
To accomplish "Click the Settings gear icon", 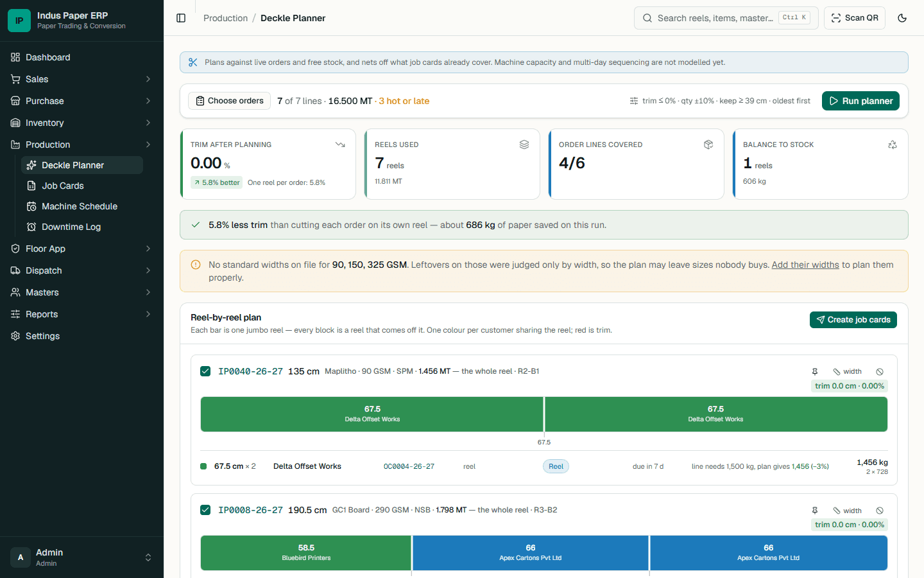I will pyautogui.click(x=15, y=336).
